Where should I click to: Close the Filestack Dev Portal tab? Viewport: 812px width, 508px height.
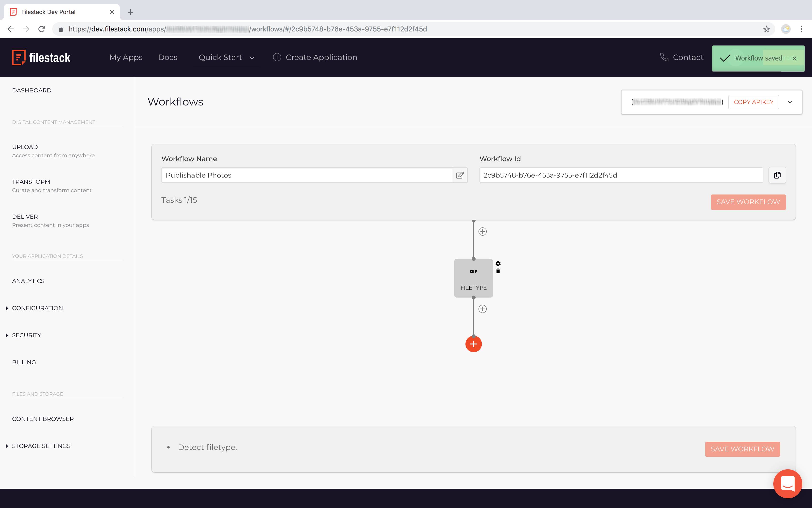point(112,12)
